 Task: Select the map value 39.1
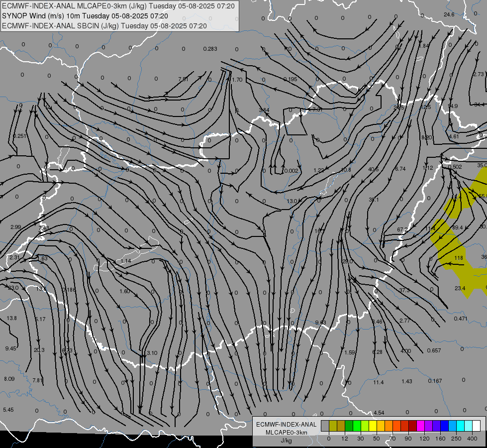(x=374, y=200)
